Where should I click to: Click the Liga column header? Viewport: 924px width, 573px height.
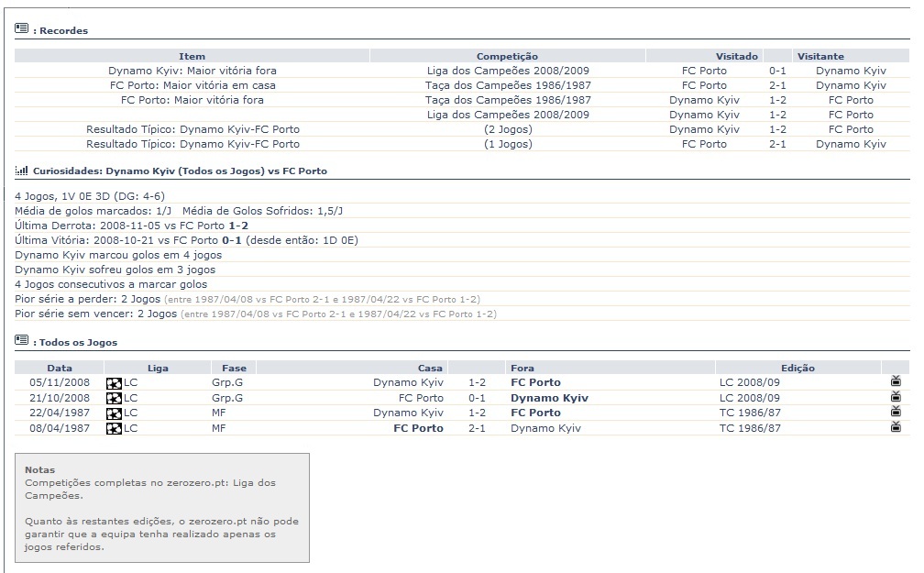click(158, 368)
